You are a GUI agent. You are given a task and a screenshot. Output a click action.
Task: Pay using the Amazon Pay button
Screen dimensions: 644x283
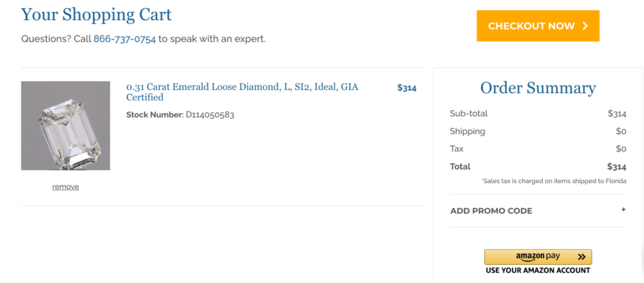click(538, 257)
